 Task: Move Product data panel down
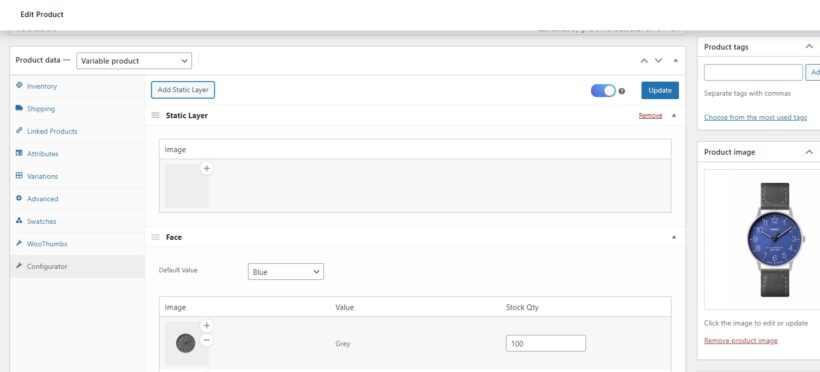point(658,61)
